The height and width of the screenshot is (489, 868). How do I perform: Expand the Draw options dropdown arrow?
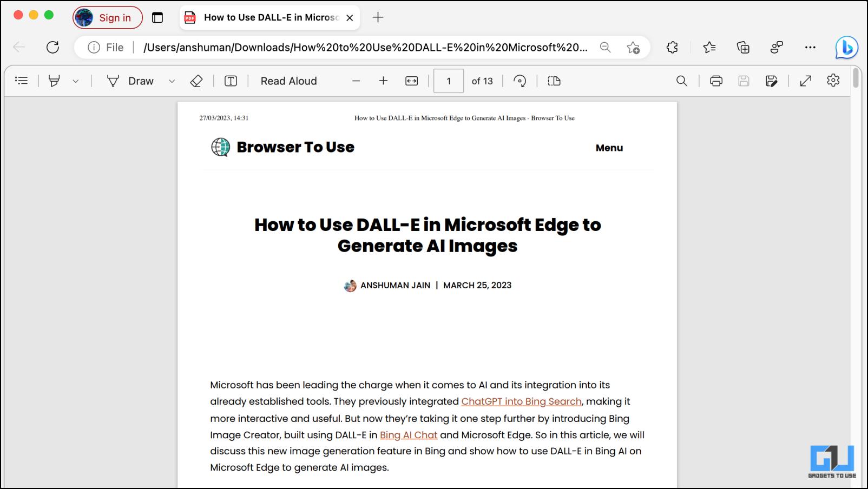click(x=172, y=81)
